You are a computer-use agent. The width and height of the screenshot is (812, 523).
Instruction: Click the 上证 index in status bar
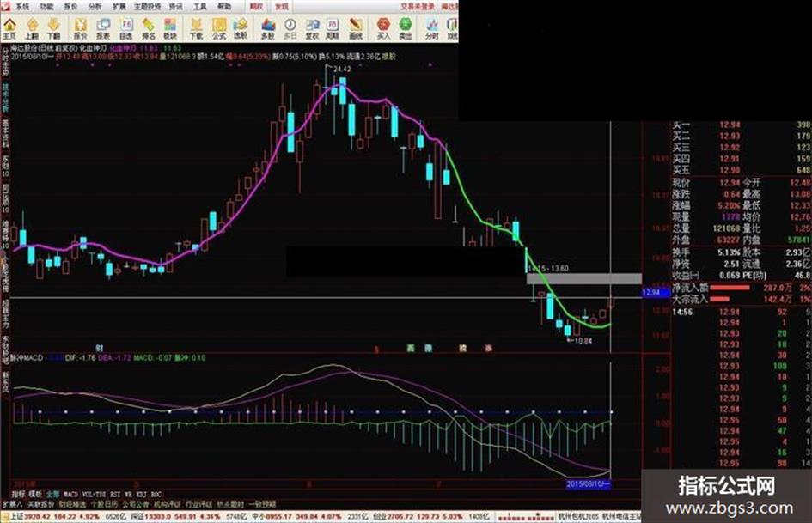[17, 517]
